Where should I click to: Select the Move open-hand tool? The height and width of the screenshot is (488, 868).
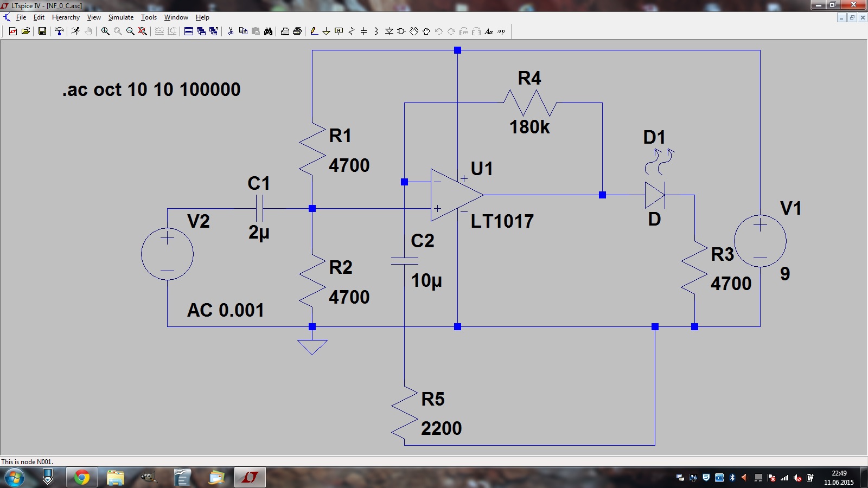(x=414, y=31)
